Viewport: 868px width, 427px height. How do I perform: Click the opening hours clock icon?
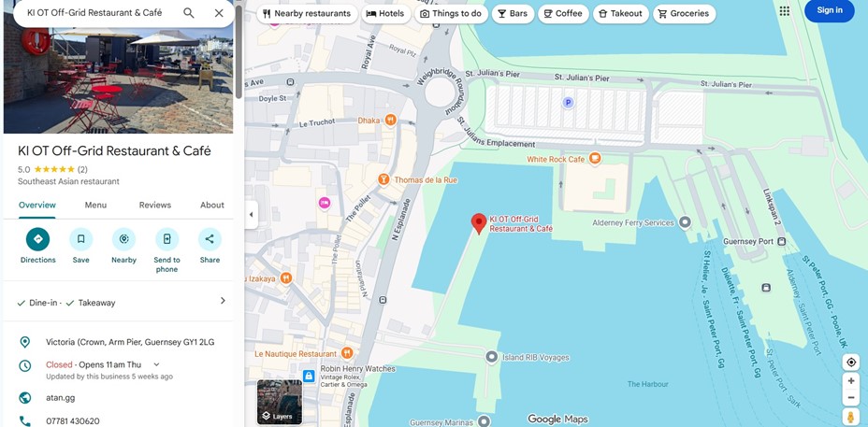[x=24, y=365]
